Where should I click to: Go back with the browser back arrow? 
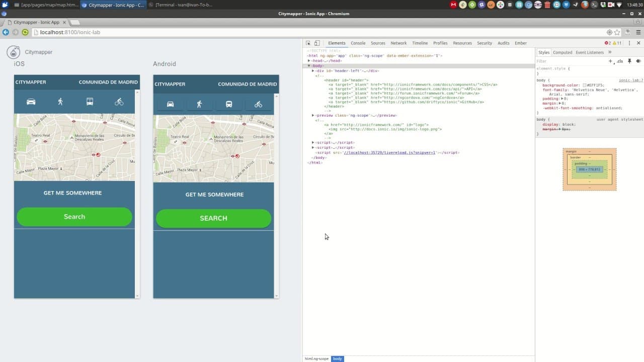pyautogui.click(x=6, y=32)
